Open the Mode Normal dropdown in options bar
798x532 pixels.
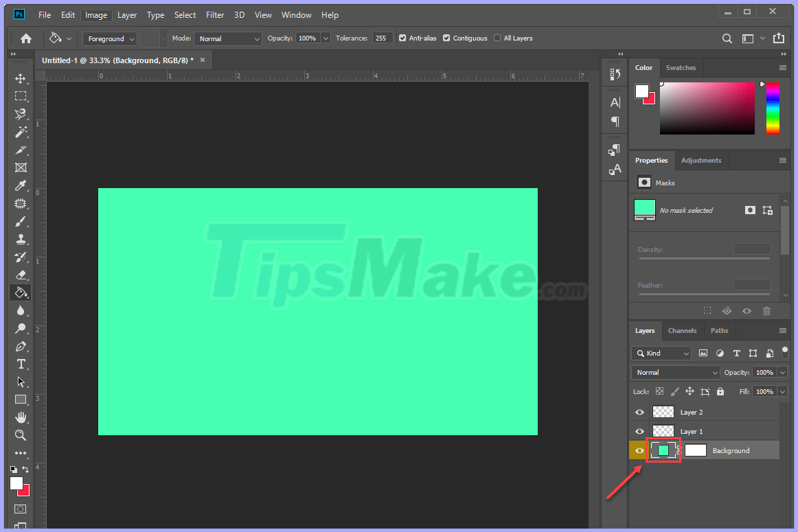click(227, 38)
